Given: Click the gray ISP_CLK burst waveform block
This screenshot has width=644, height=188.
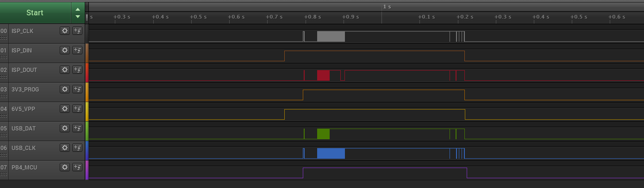Looking at the screenshot, I should pyautogui.click(x=331, y=36).
